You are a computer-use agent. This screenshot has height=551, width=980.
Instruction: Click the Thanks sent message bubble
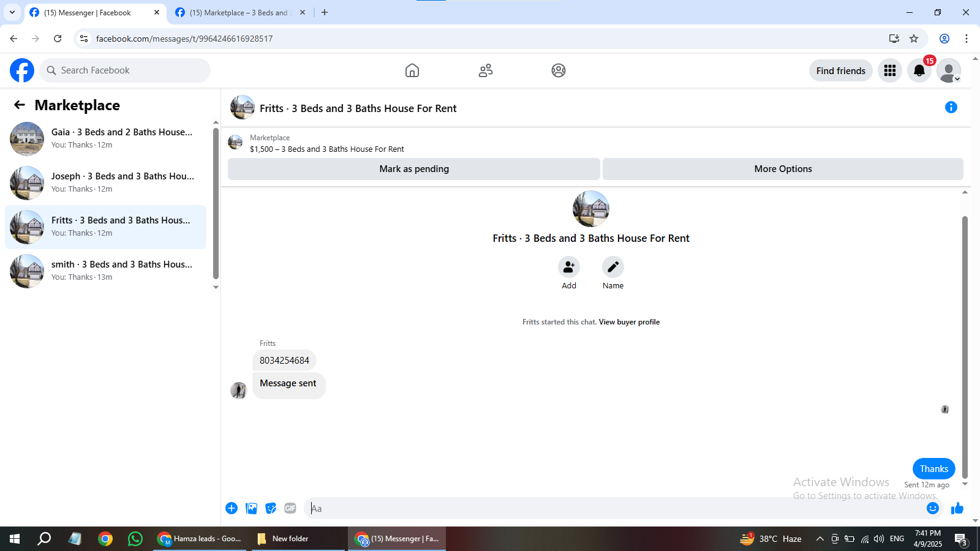[934, 469]
